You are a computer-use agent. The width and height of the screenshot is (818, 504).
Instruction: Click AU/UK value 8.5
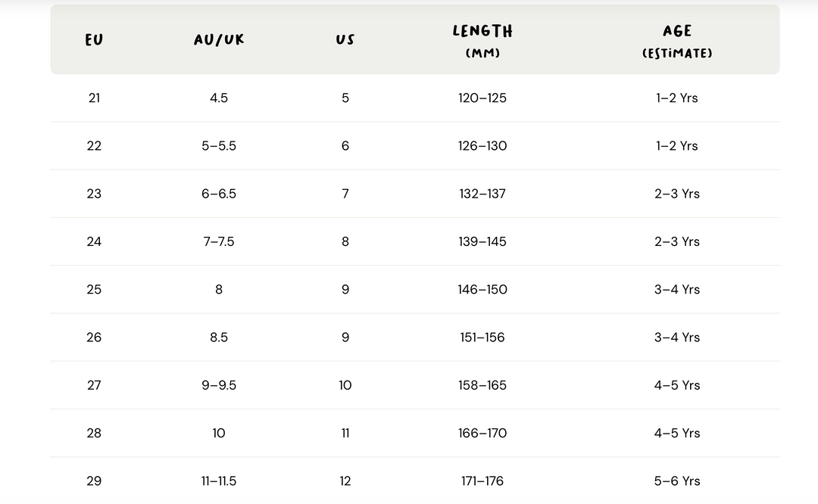[x=219, y=338]
